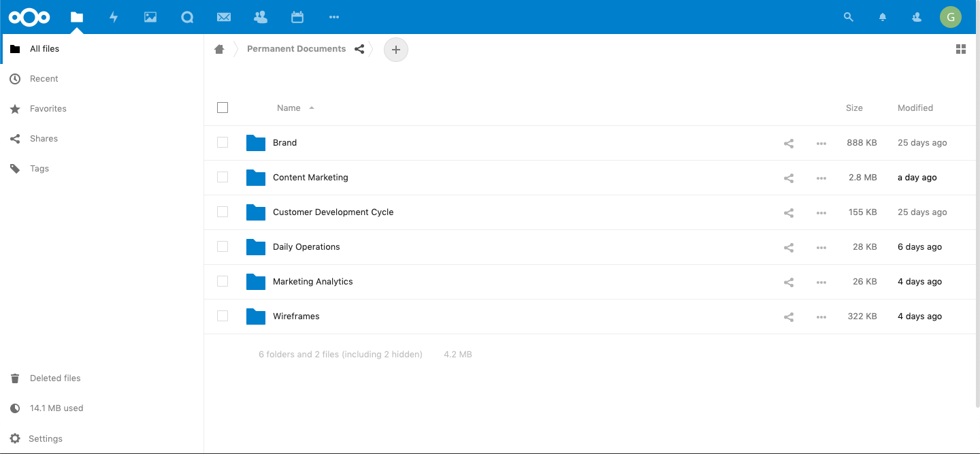Open Tags in sidebar
Image resolution: width=980 pixels, height=454 pixels.
[x=102, y=169]
